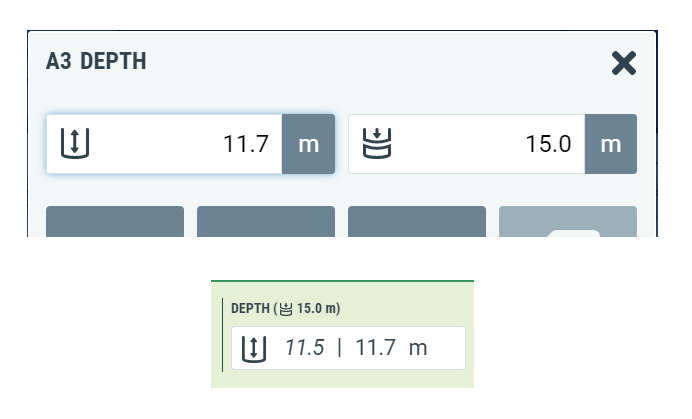This screenshot has width=692, height=419.
Task: Click the dark button under the max depth icon
Action: click(417, 221)
